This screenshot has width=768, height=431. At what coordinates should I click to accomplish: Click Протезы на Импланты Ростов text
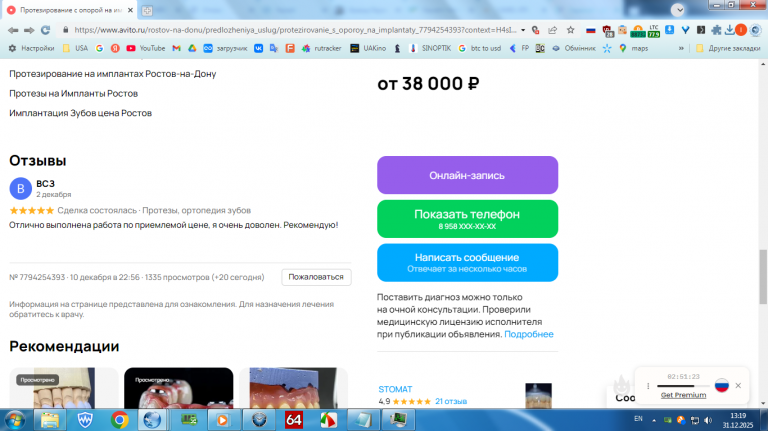point(73,94)
